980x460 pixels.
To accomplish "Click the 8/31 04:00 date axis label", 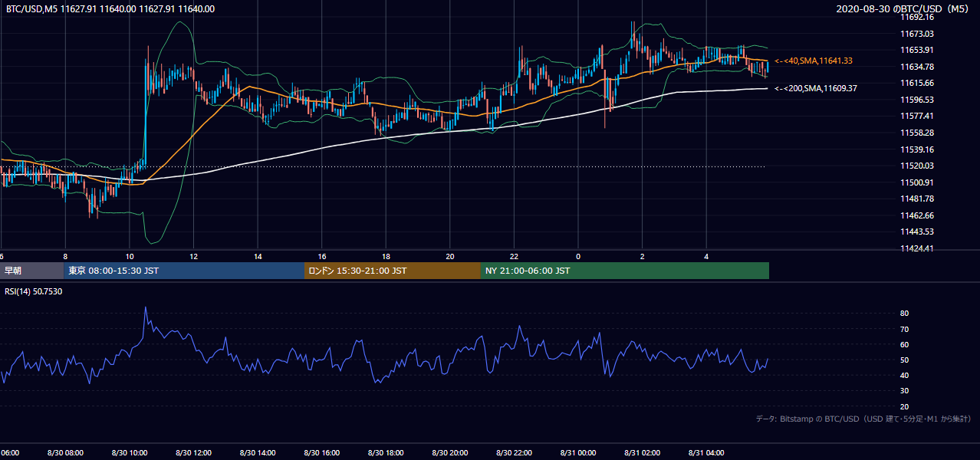I will pyautogui.click(x=707, y=453).
